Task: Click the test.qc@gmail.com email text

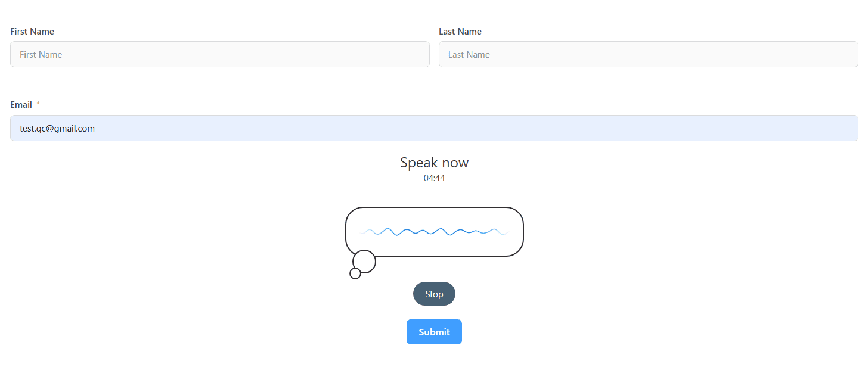Action: coord(57,128)
